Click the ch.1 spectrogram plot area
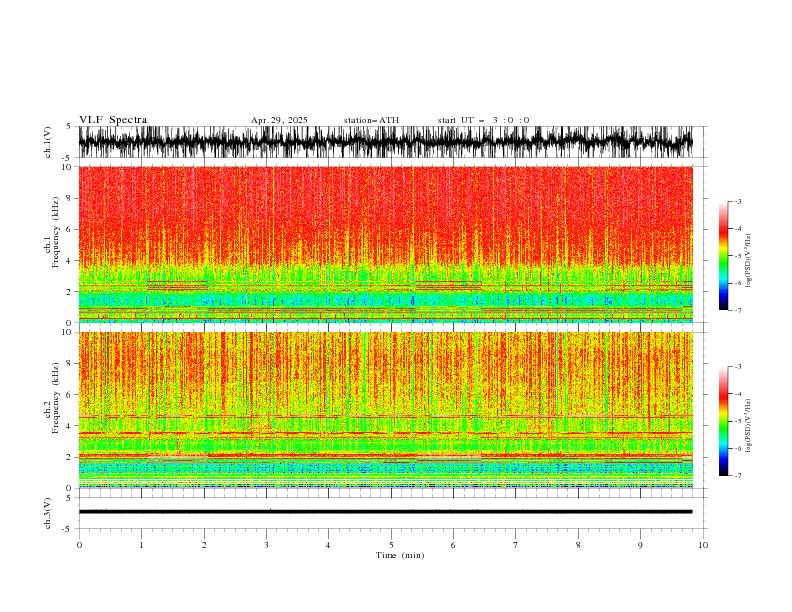 click(385, 244)
